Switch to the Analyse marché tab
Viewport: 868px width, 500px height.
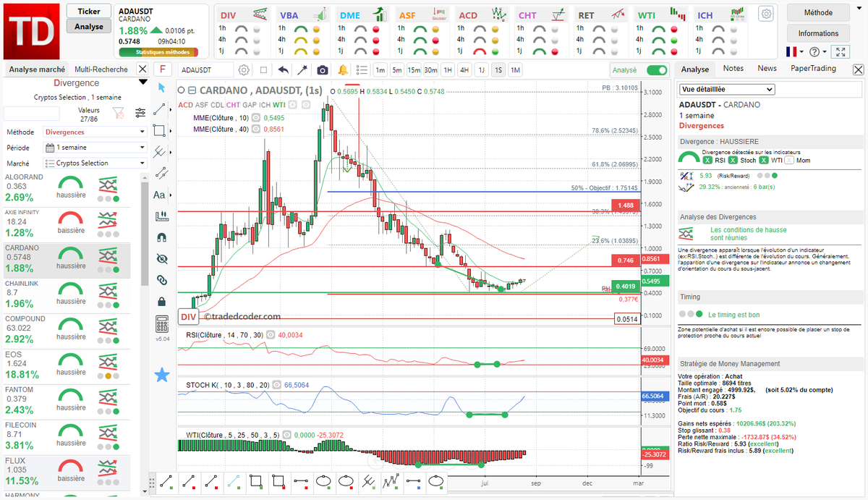[37, 69]
